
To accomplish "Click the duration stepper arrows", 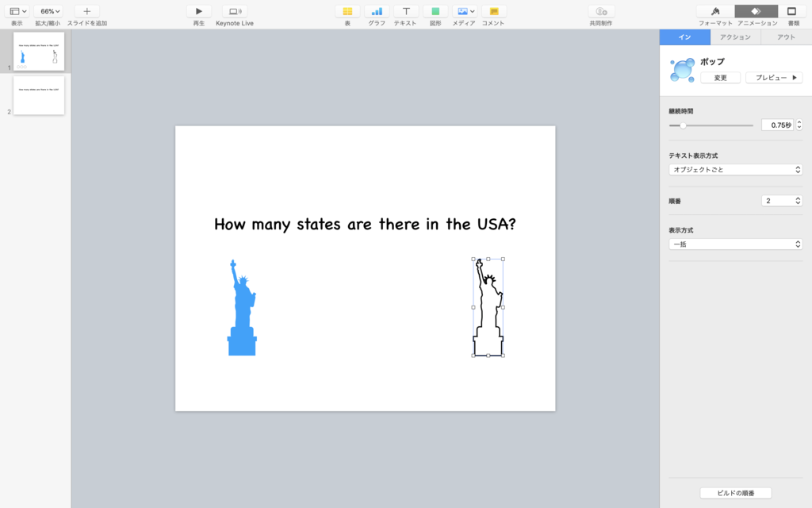I will tap(799, 125).
